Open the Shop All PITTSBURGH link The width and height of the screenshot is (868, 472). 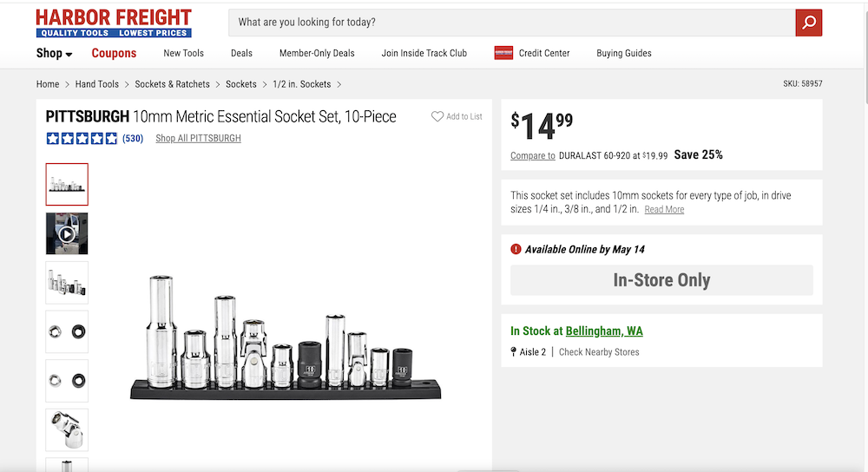(x=198, y=139)
